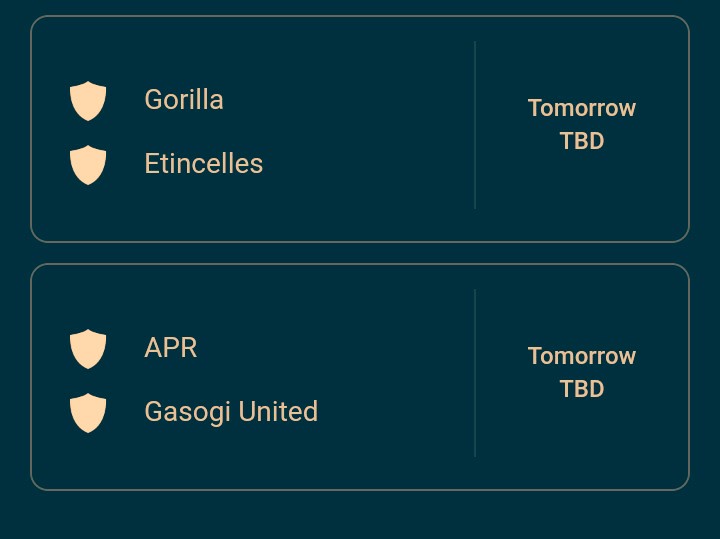Click empty area right of APR name
720x539 pixels.
coord(330,348)
